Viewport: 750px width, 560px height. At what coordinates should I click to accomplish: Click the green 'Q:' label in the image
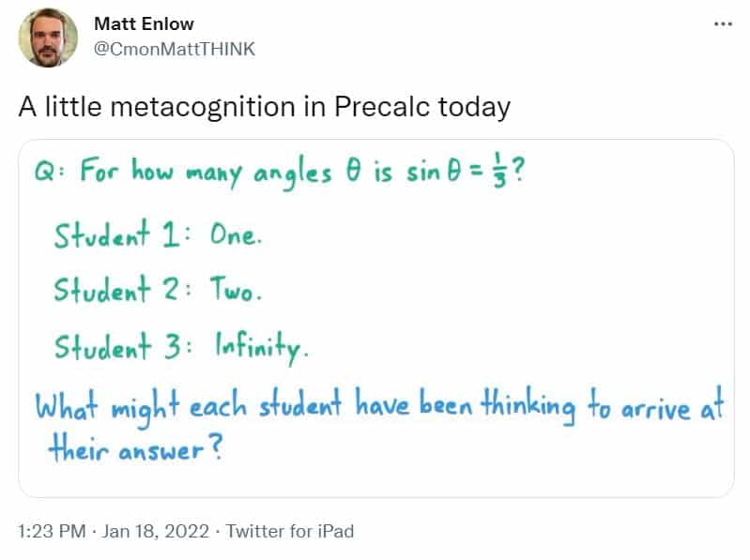[49, 171]
